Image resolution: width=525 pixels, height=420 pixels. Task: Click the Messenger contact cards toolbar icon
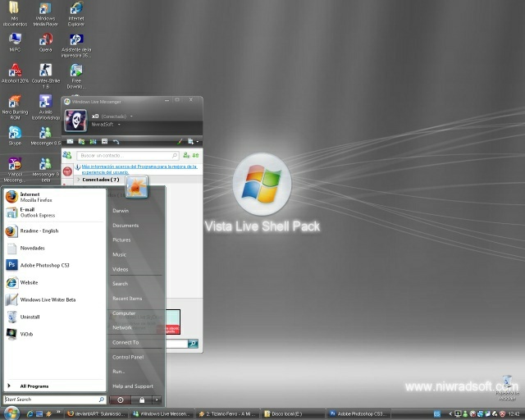click(x=93, y=141)
